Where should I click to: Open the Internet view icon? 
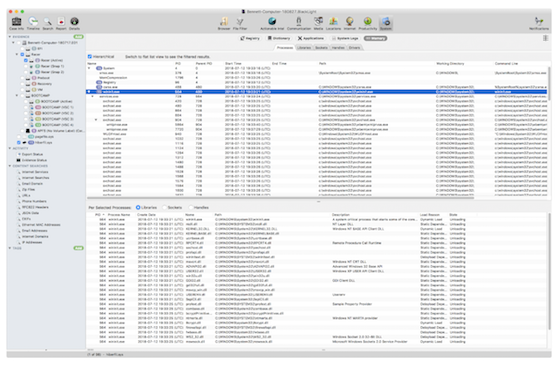pos(350,22)
